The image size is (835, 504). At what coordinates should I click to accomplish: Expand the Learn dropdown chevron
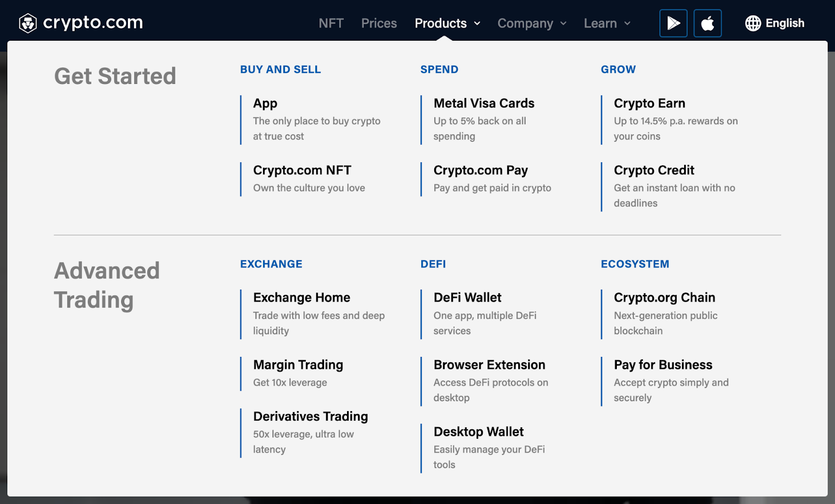pyautogui.click(x=627, y=23)
